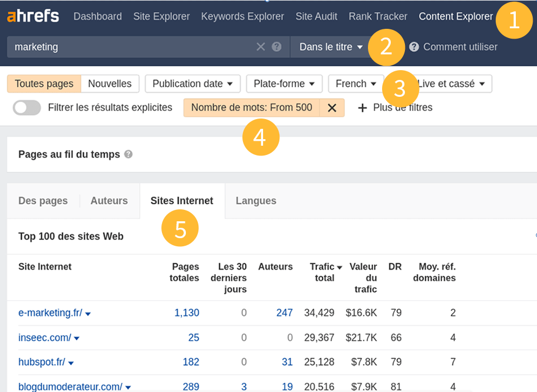
Task: Expand options for e-marketing.fr domain
Action: pyautogui.click(x=89, y=313)
